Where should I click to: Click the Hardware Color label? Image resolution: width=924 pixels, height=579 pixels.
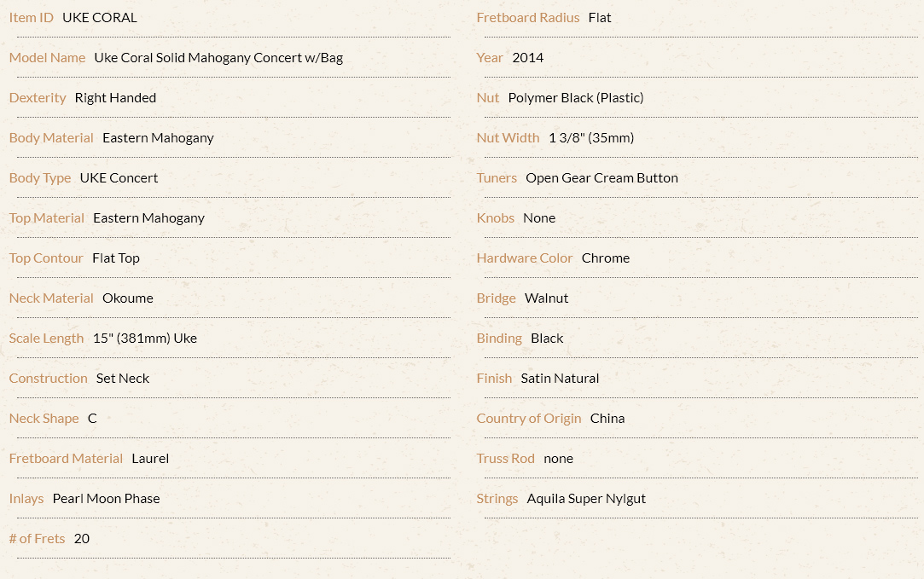point(525,258)
